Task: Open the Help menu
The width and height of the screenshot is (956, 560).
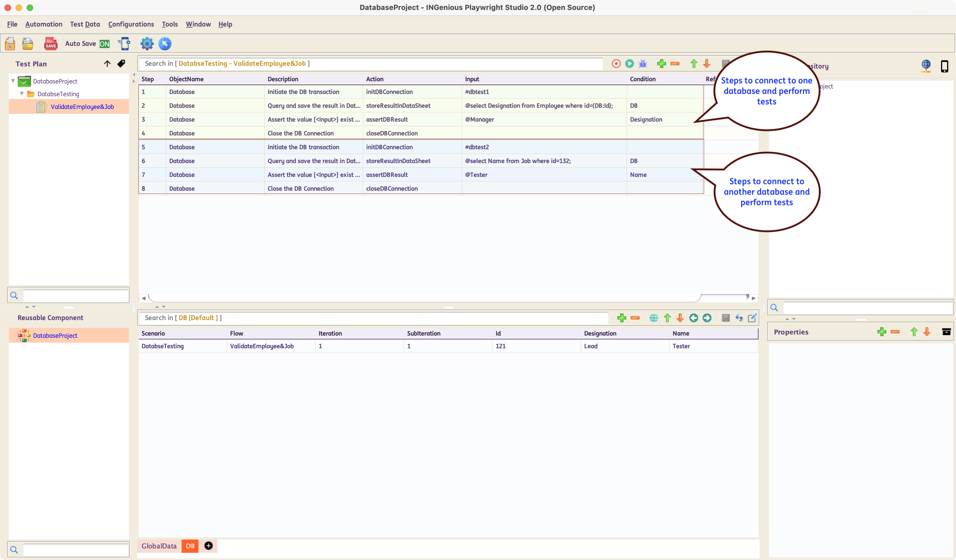Action: tap(225, 24)
